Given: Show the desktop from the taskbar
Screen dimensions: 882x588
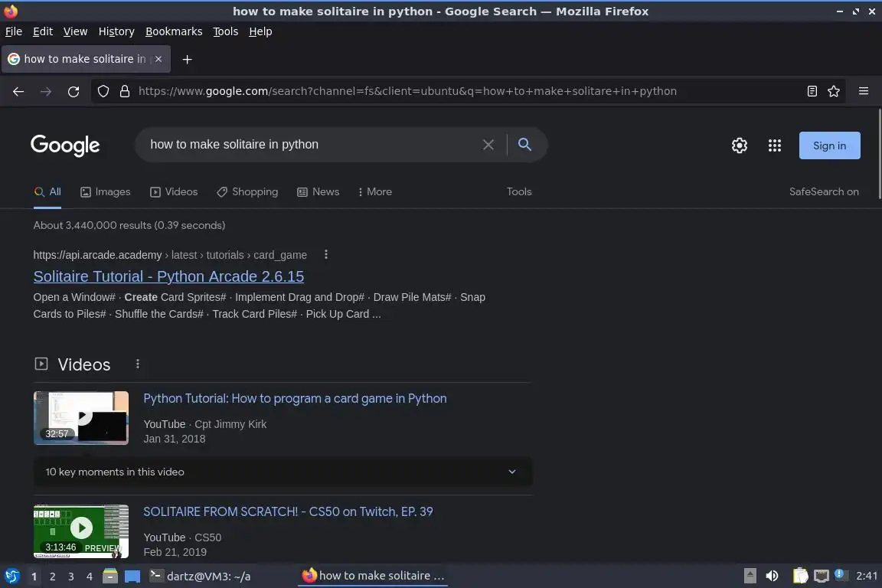Looking at the screenshot, I should (132, 577).
